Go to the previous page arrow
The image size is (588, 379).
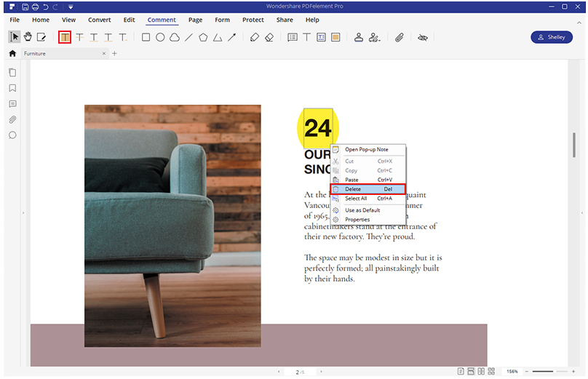click(279, 372)
